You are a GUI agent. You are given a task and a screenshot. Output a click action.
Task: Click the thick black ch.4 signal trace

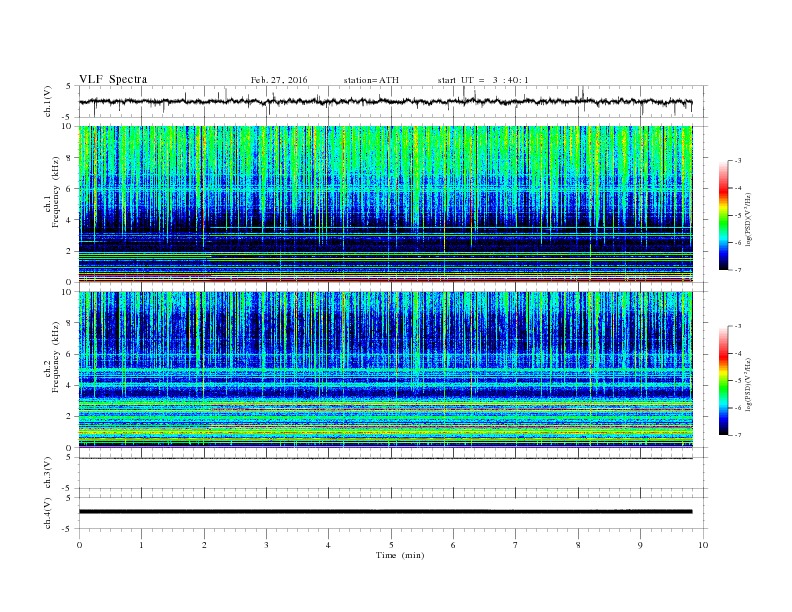385,512
